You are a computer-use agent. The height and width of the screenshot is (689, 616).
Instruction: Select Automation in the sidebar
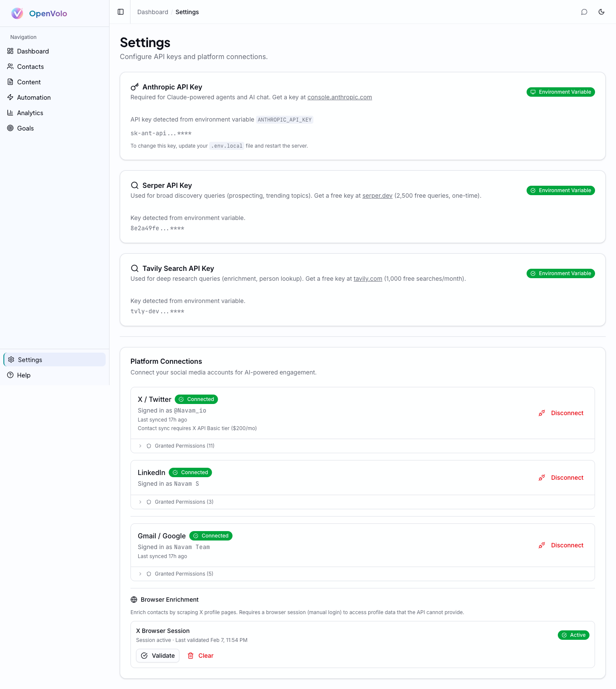click(55, 98)
